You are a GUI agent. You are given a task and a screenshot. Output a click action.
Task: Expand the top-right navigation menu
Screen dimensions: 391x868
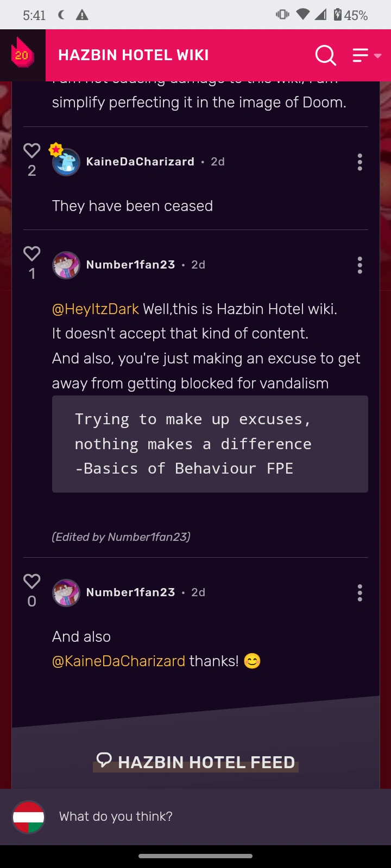(367, 55)
